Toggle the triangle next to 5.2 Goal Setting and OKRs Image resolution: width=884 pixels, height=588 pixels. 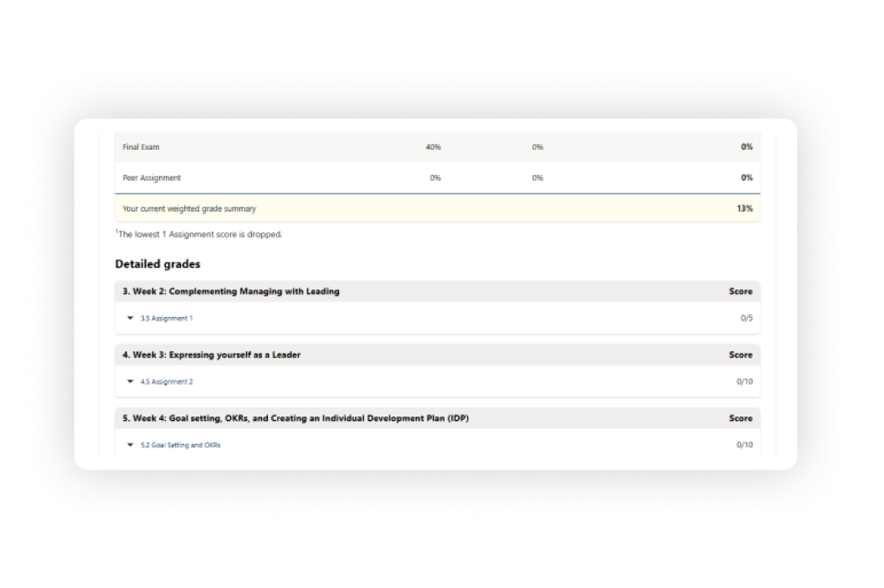131,445
